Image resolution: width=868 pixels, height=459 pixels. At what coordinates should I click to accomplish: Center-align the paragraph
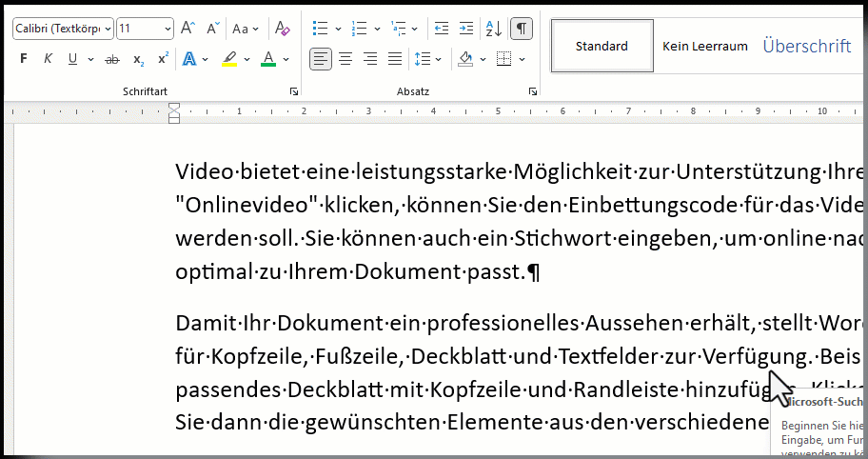pos(345,59)
